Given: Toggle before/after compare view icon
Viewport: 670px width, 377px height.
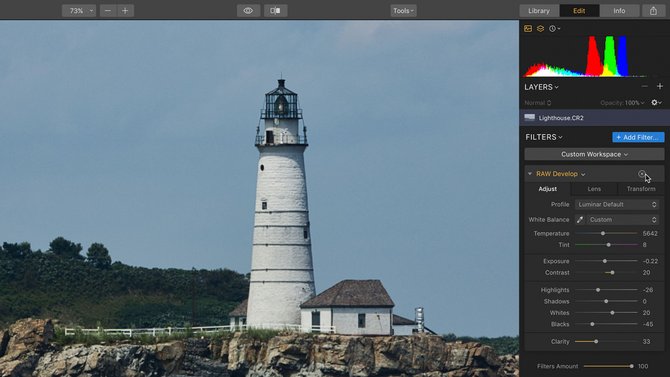Looking at the screenshot, I should (x=276, y=11).
